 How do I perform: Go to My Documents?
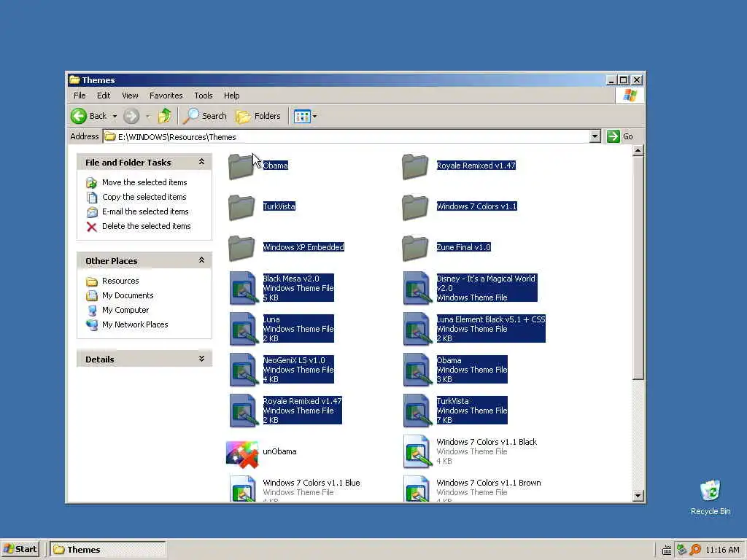tap(128, 295)
